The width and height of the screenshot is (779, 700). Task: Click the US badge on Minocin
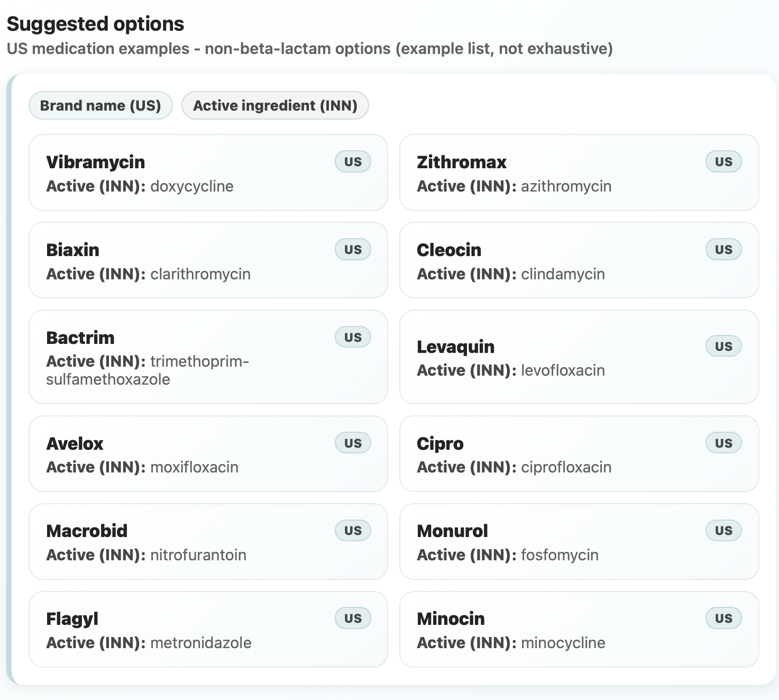[723, 619]
